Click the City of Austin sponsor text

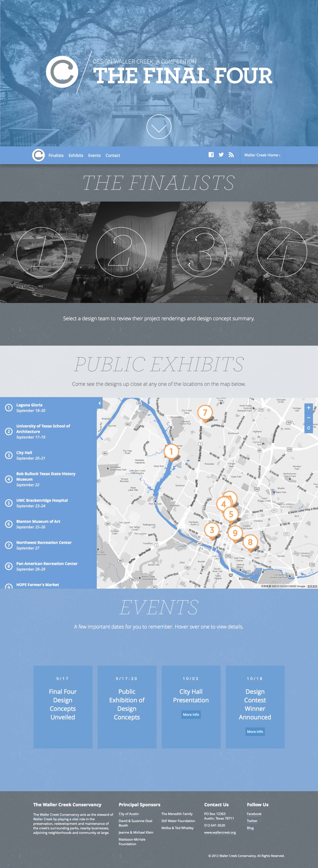[x=129, y=814]
